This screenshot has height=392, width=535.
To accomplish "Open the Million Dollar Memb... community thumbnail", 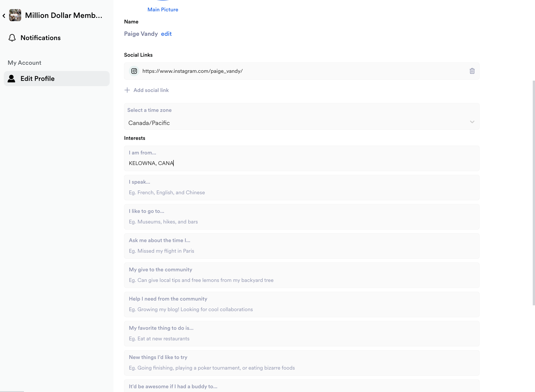I will point(15,15).
